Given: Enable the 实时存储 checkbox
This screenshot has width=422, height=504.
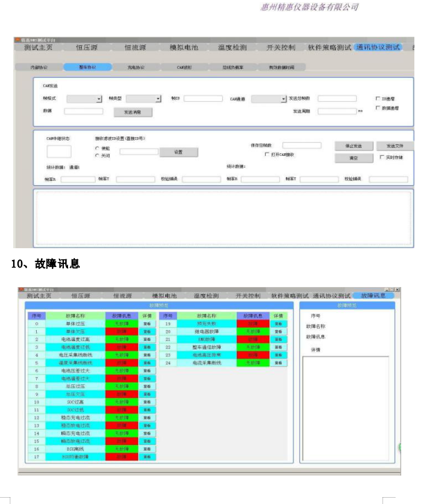Looking at the screenshot, I should tap(381, 157).
